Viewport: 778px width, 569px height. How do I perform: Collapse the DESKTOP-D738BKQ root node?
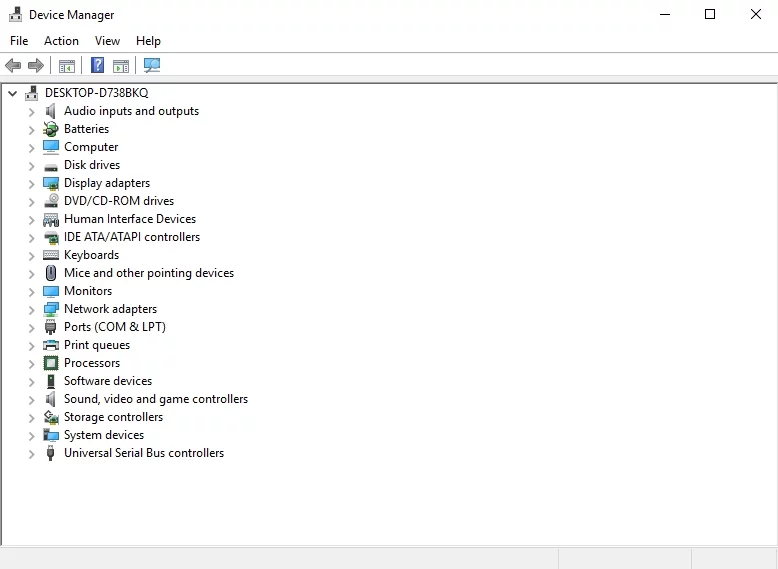(12, 93)
